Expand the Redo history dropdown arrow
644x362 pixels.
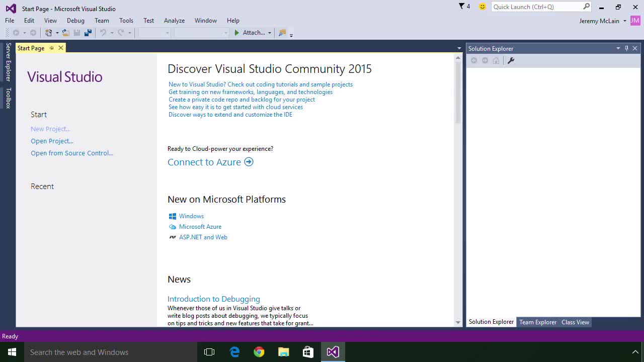129,33
